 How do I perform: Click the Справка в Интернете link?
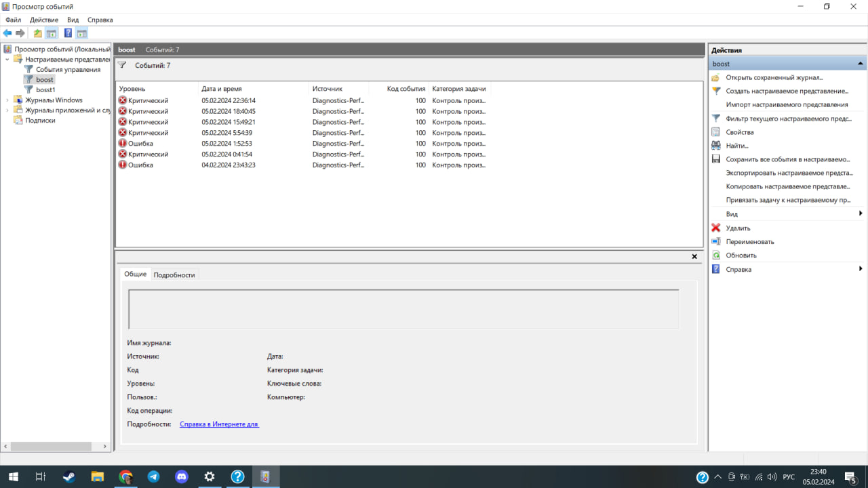[219, 424]
